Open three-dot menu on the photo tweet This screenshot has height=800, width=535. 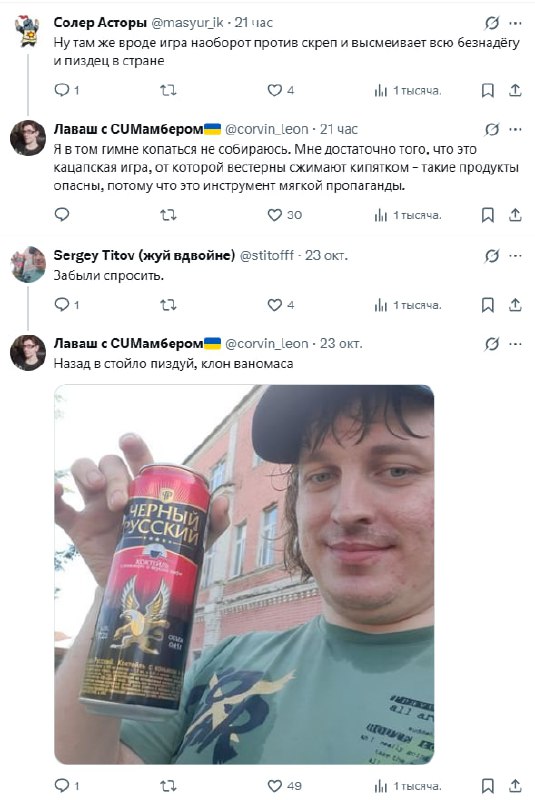coord(515,344)
